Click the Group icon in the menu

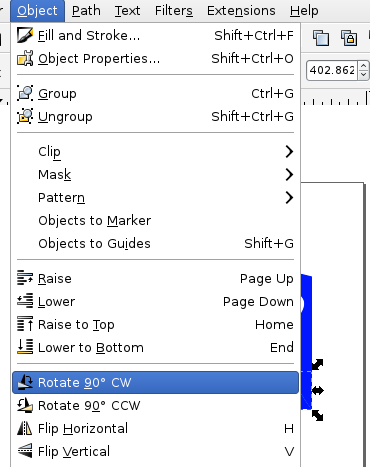(x=25, y=93)
